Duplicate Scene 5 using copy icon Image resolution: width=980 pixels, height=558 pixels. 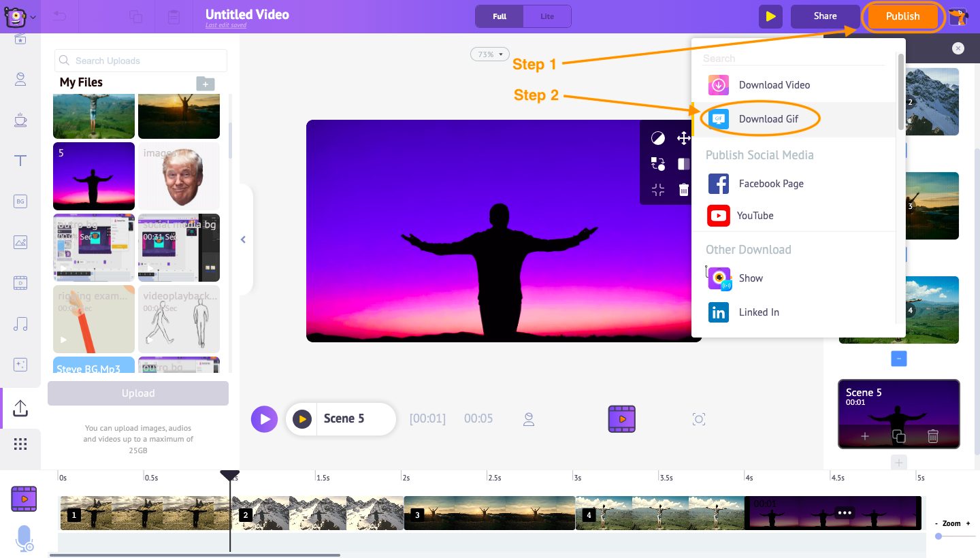(898, 436)
